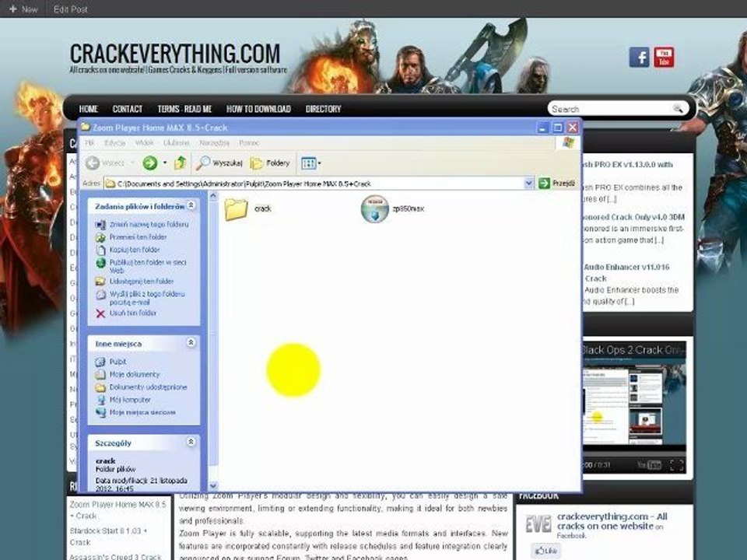
Task: Click Wyślij pliki z tego folderu pocztą e-mail
Action: (x=147, y=298)
